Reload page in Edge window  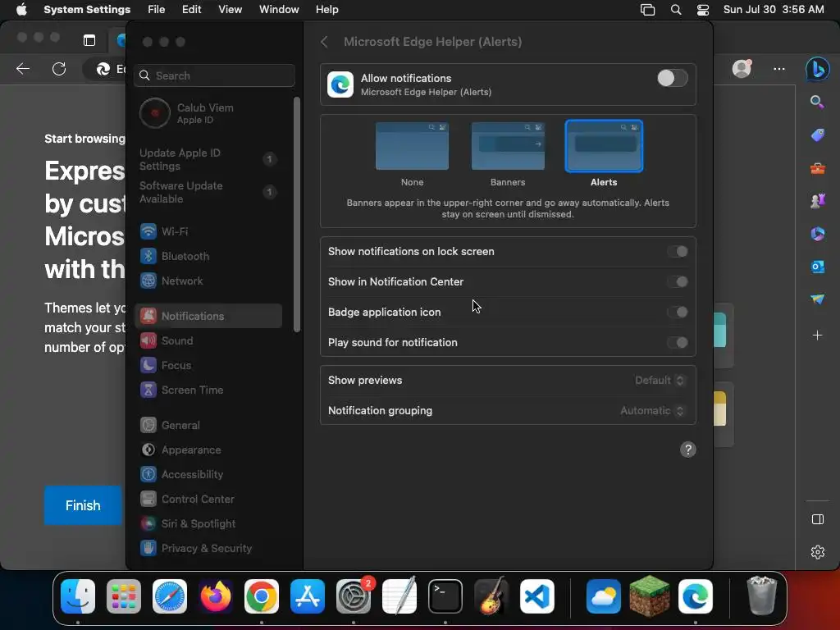click(x=59, y=69)
